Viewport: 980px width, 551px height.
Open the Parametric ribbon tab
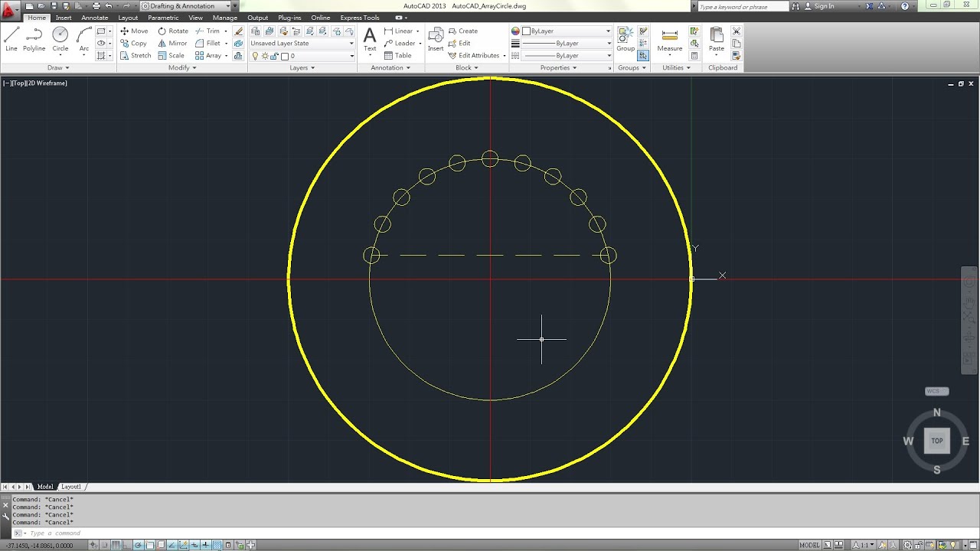[x=163, y=18]
